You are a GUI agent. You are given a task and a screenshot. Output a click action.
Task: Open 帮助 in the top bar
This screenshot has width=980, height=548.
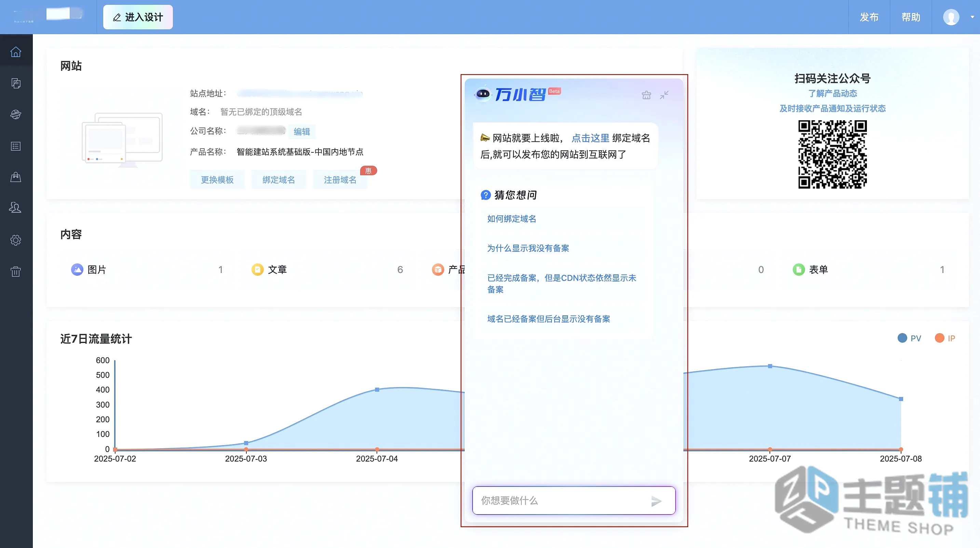911,17
